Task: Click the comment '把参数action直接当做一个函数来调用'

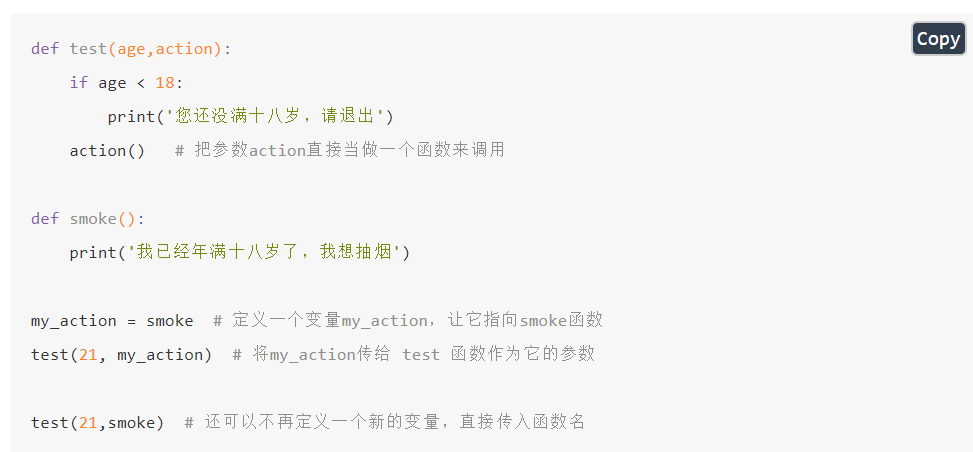Action: tap(340, 151)
